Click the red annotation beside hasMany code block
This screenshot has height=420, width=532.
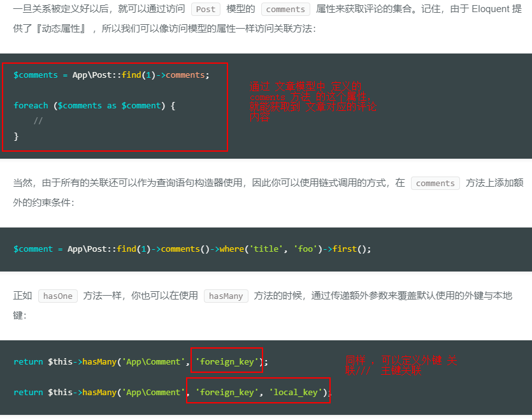(x=400, y=365)
